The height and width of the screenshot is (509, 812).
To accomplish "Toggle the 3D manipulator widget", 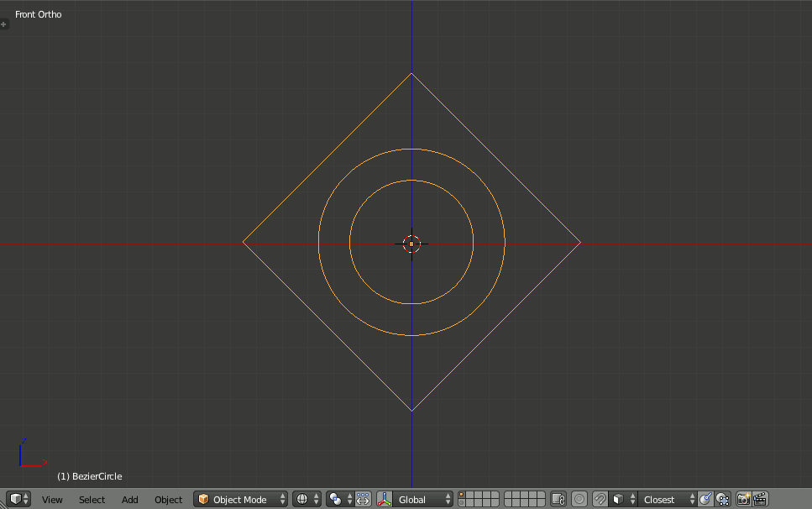I will pos(385,500).
